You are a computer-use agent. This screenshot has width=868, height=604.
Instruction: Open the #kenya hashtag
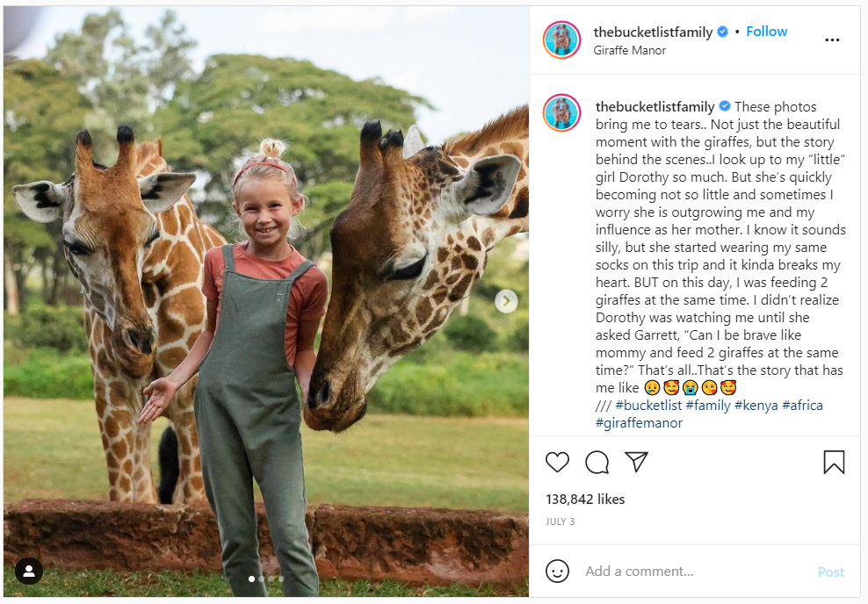756,406
